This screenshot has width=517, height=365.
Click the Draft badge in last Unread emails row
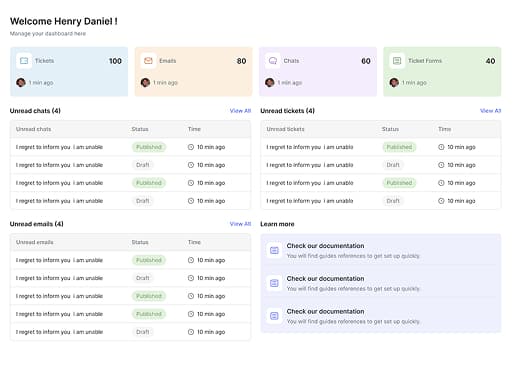point(143,332)
